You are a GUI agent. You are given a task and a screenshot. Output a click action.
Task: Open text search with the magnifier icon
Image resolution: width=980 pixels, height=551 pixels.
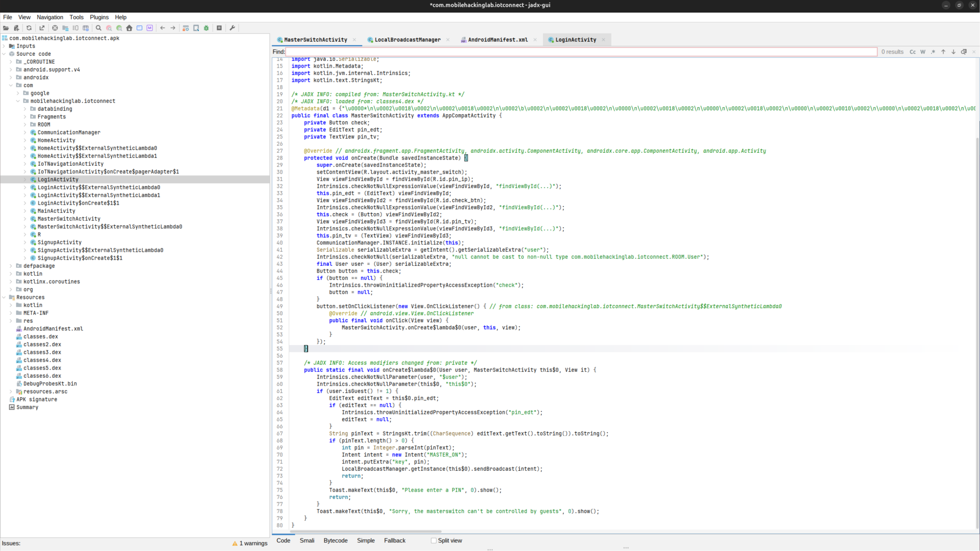(99, 28)
